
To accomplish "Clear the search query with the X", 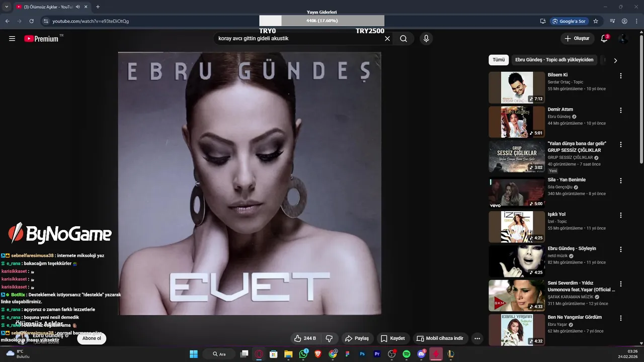I will [x=387, y=39].
